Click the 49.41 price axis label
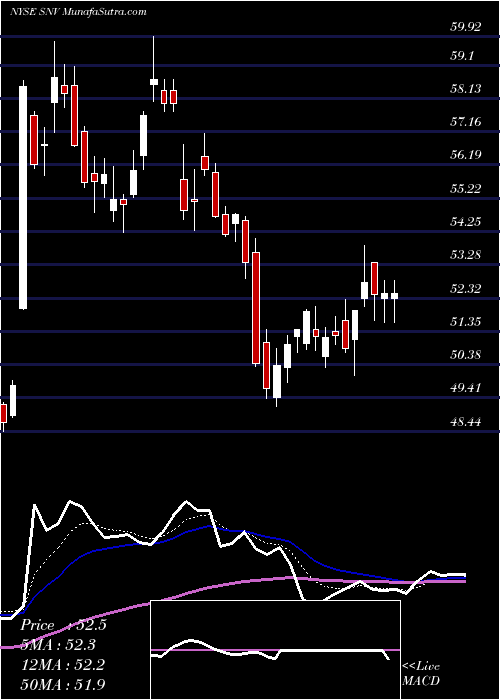This screenshot has height=700, width=500. [x=465, y=388]
